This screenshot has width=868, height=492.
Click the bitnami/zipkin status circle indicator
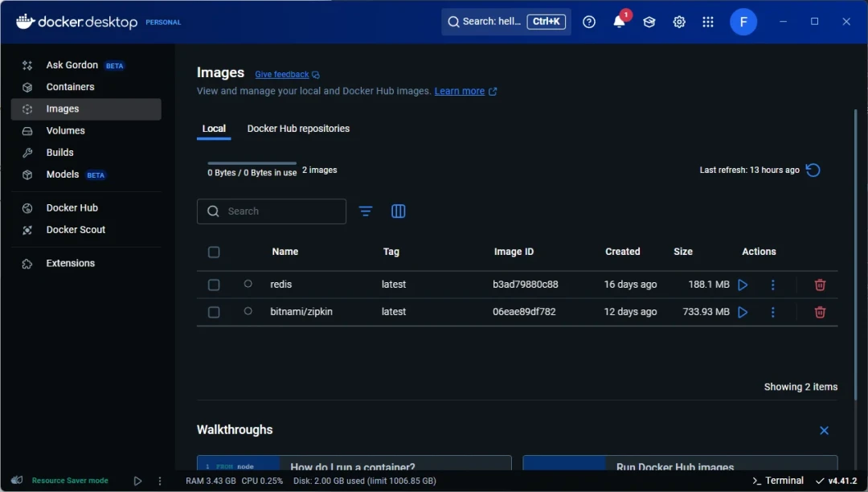248,311
